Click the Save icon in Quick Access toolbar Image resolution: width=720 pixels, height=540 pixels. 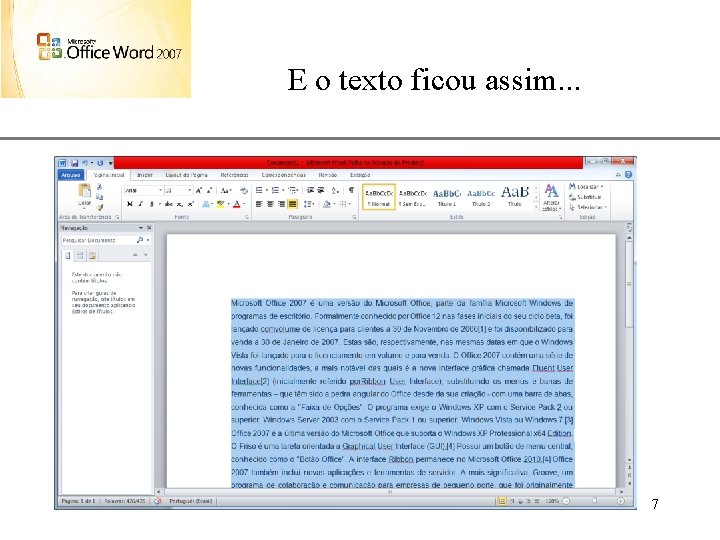[74, 163]
